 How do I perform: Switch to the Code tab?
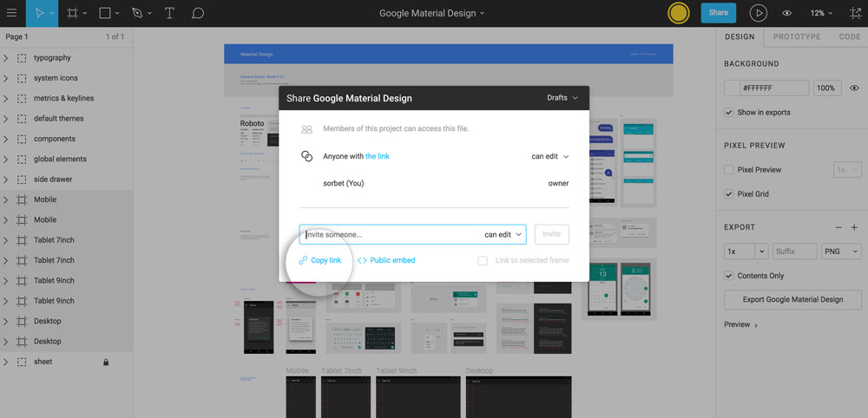(x=849, y=36)
